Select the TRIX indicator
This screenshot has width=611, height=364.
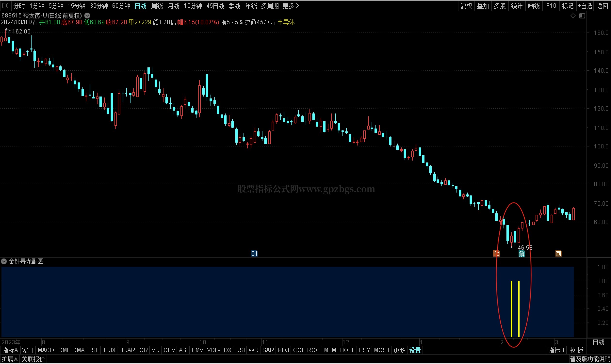109,350
